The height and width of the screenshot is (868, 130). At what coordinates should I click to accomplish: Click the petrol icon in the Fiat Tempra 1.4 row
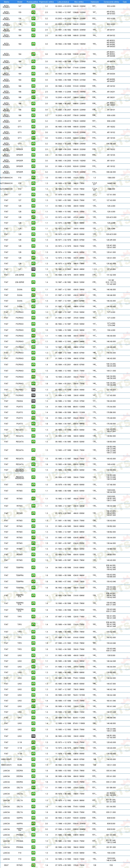click(x=33, y=568)
